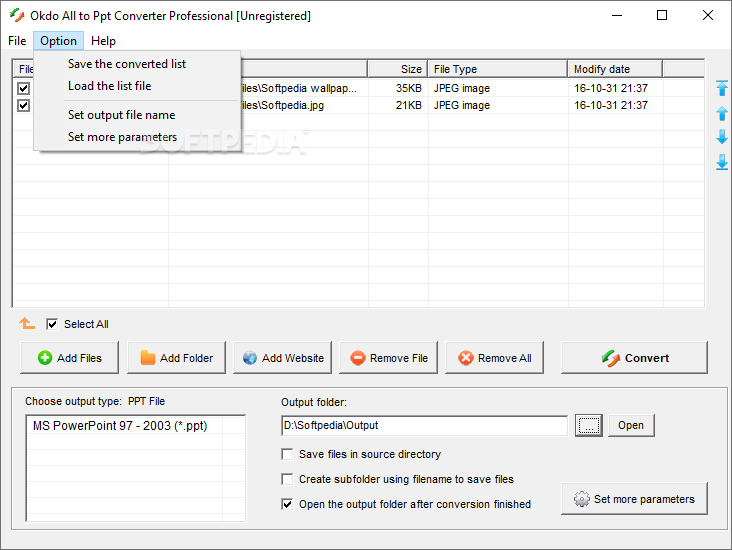Close the Option menu
732x550 pixels.
pos(58,41)
